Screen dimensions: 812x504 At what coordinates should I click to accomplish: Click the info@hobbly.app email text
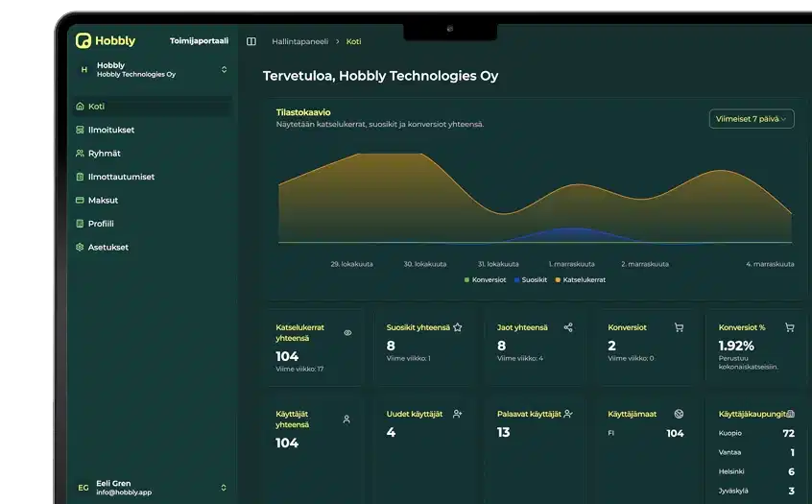point(124,492)
